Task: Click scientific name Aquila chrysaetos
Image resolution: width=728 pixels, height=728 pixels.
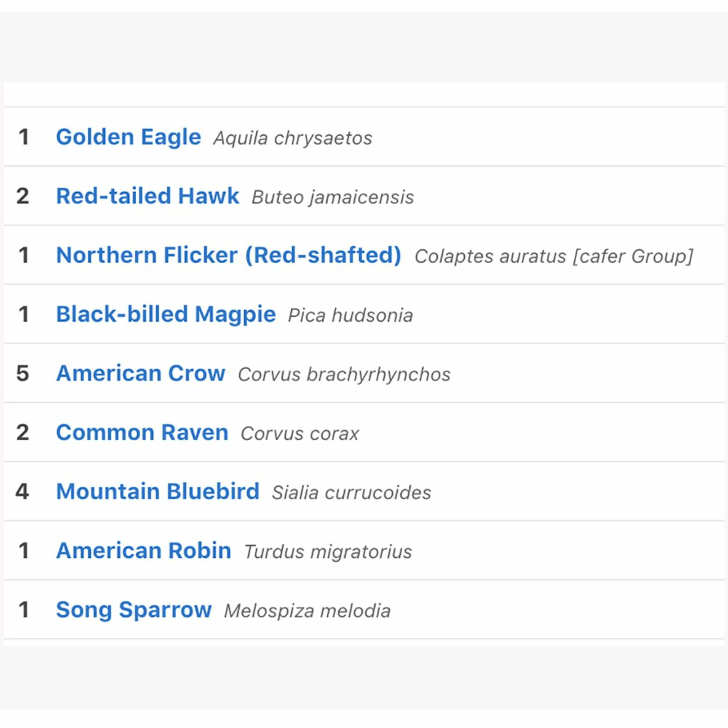Action: 293,138
